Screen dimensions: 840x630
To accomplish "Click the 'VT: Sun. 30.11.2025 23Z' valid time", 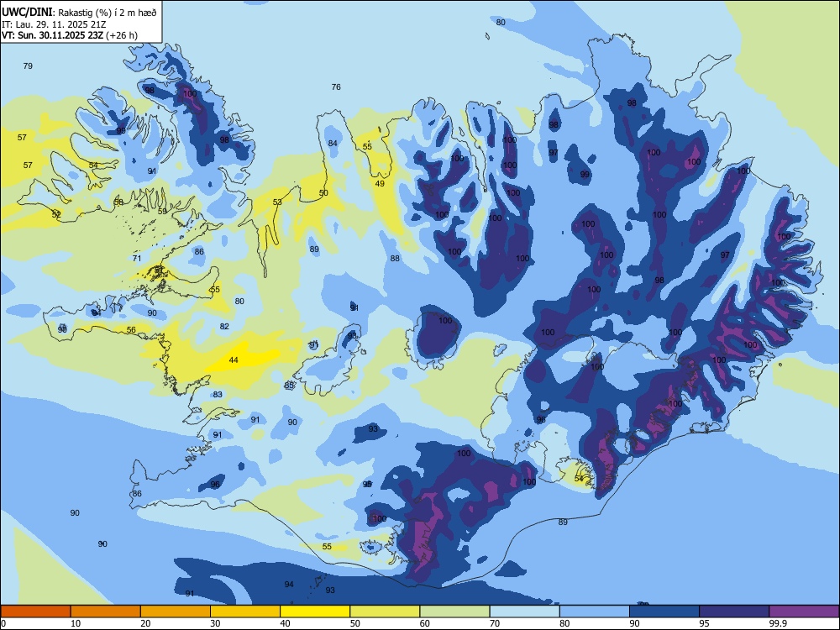I will pos(53,35).
